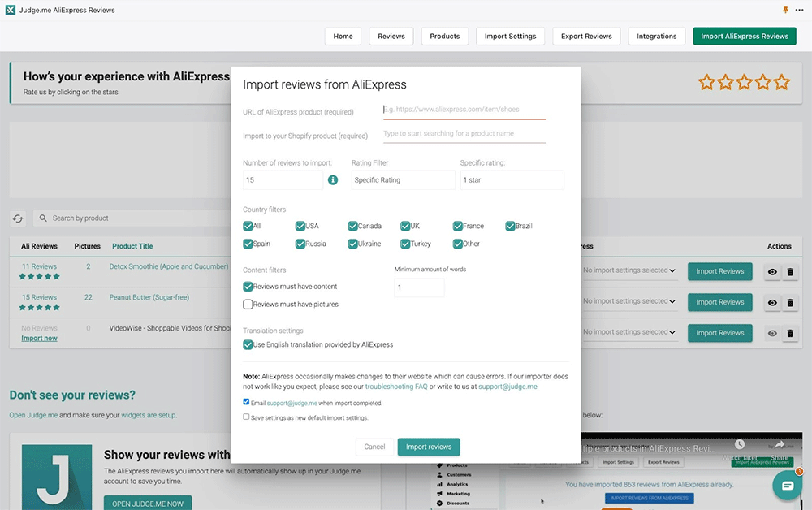Image resolution: width=812 pixels, height=510 pixels.
Task: Click the refresh icon above product table
Action: pyautogui.click(x=18, y=218)
